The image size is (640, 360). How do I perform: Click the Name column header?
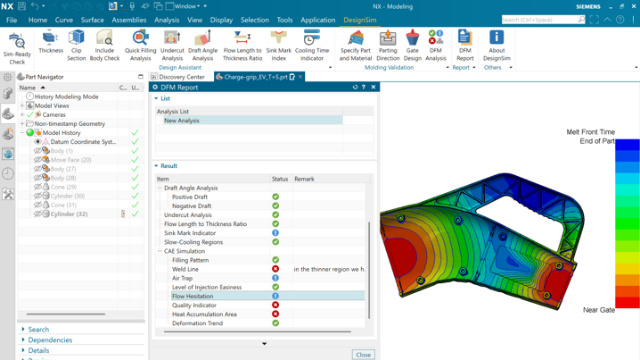68,87
